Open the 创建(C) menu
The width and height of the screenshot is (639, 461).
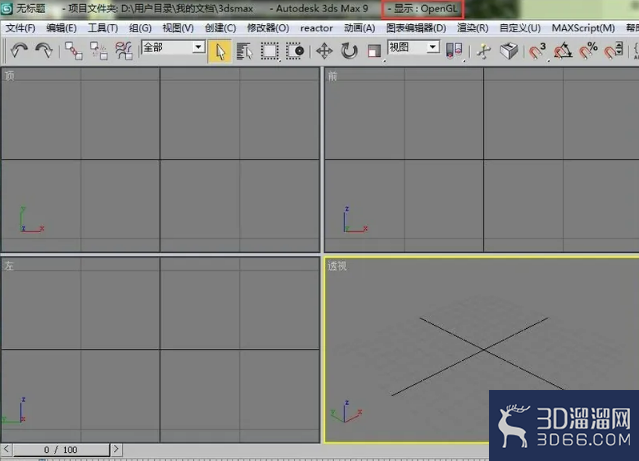click(x=220, y=28)
